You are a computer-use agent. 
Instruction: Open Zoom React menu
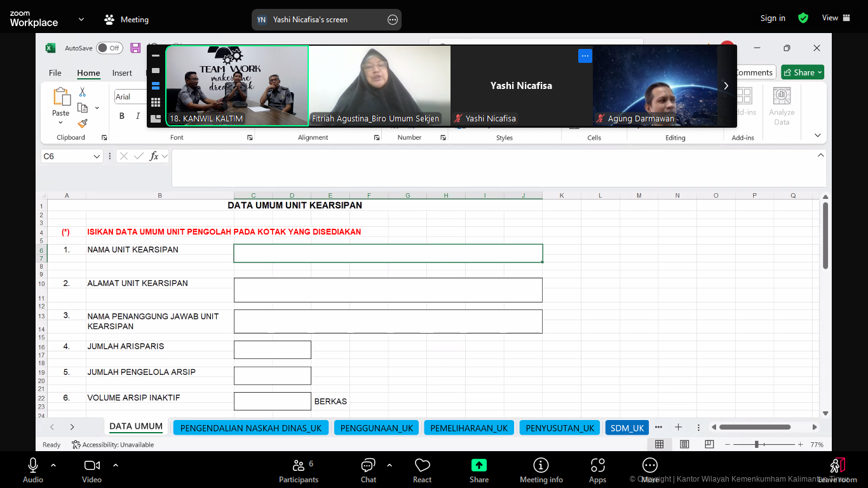click(x=423, y=470)
